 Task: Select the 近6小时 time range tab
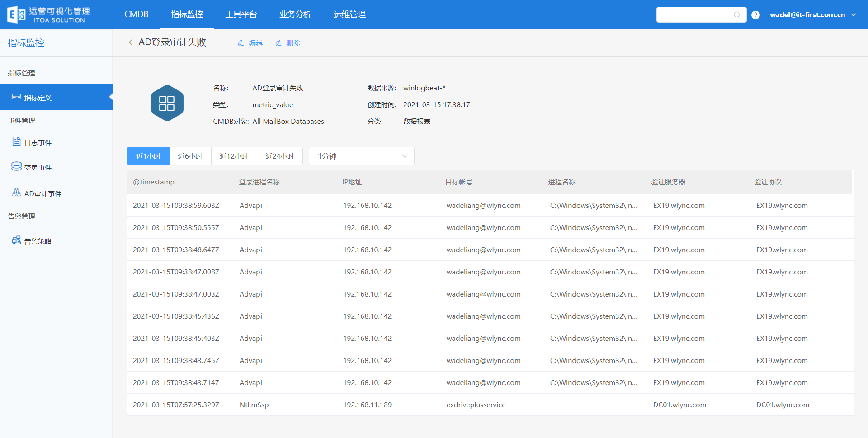[x=190, y=156]
